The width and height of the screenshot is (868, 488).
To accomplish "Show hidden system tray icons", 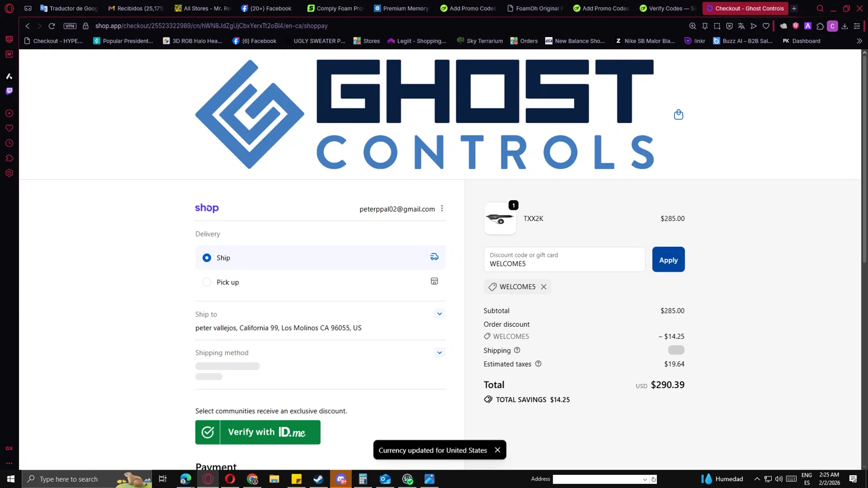I will [x=757, y=479].
